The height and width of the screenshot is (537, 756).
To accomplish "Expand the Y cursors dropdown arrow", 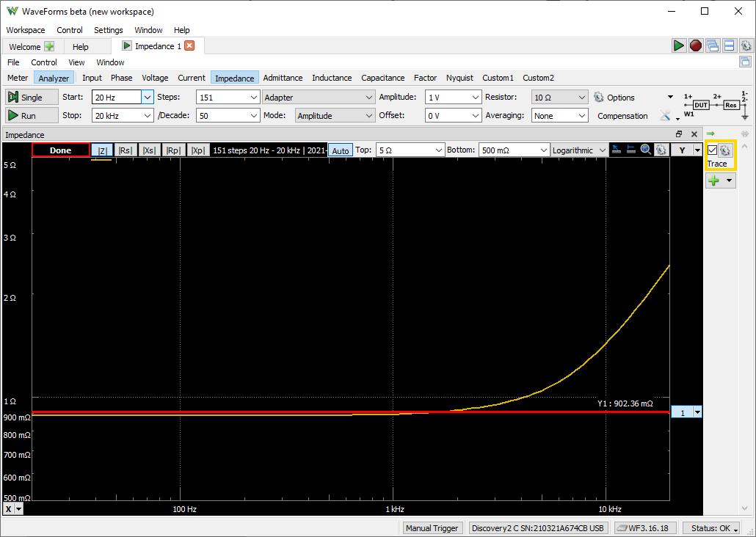I will (697, 150).
